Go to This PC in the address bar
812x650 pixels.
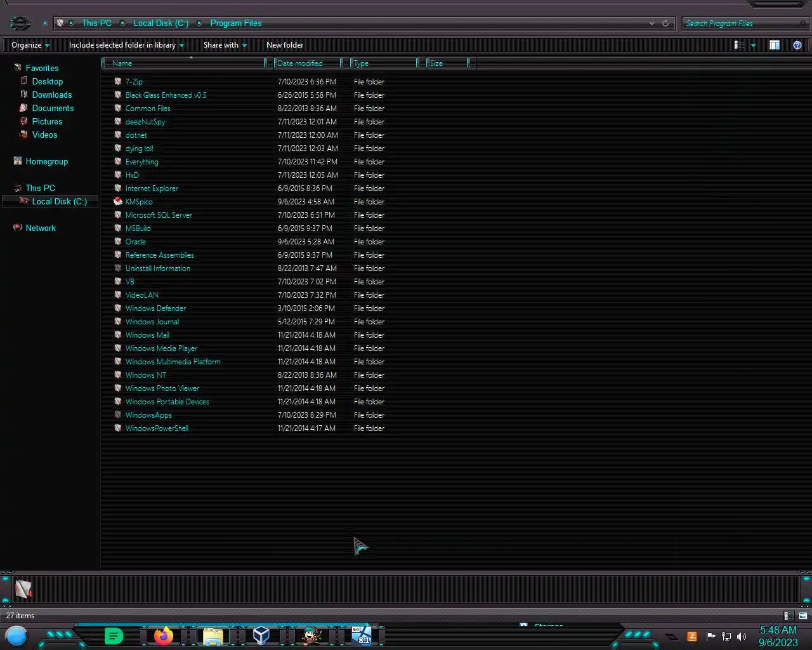coord(96,23)
